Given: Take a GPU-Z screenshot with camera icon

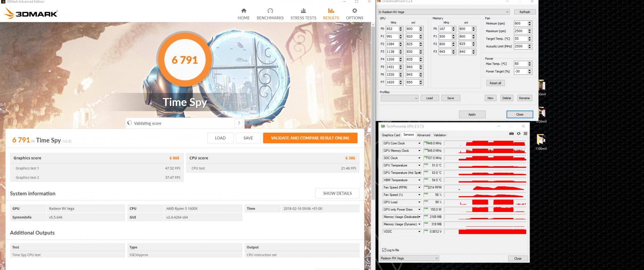Looking at the screenshot, I should click(x=511, y=134).
